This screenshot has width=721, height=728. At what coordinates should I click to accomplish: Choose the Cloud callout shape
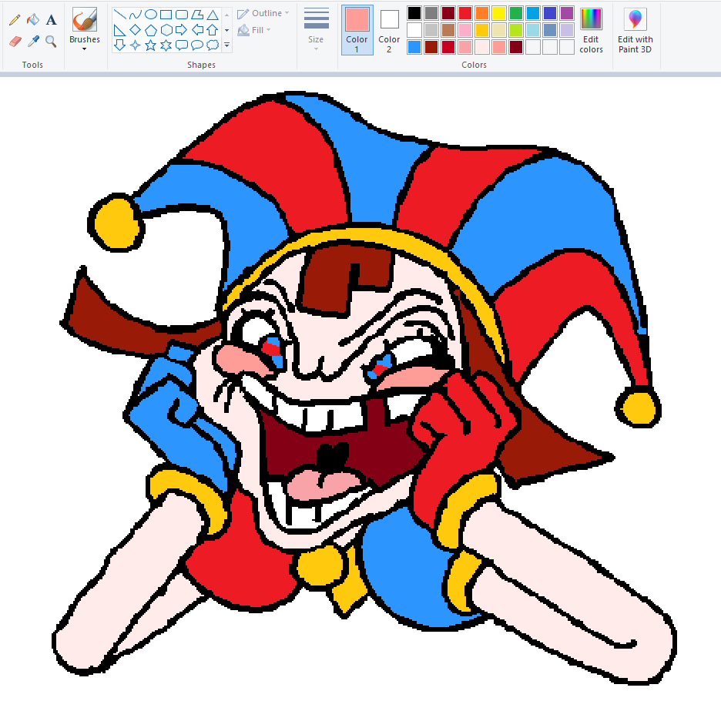pos(213,45)
